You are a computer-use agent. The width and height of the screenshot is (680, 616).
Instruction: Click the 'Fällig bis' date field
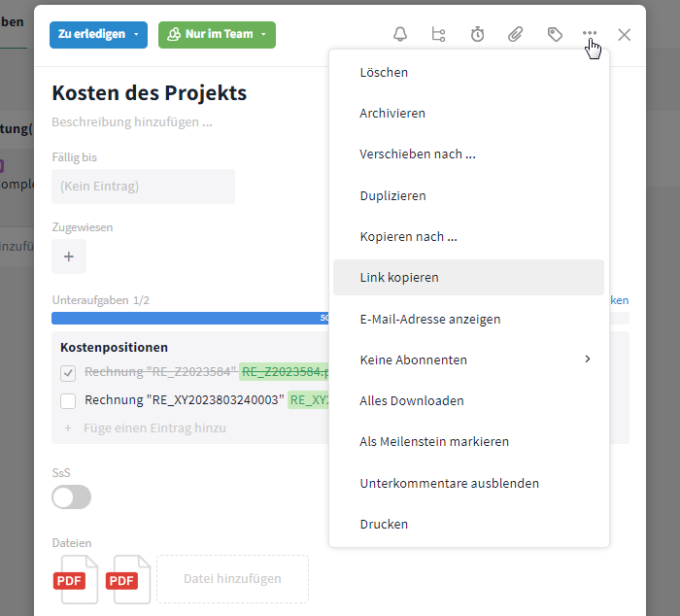[143, 187]
